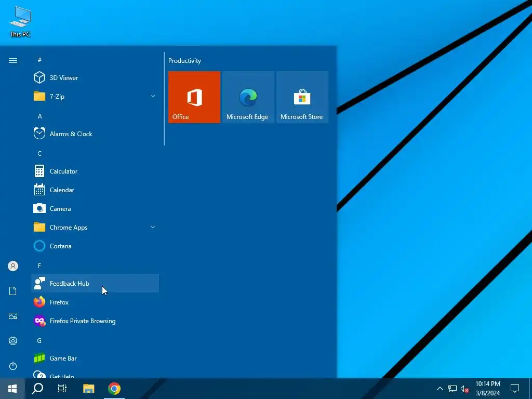Click the Windows Start button
The width and height of the screenshot is (532, 399).
tap(12, 389)
